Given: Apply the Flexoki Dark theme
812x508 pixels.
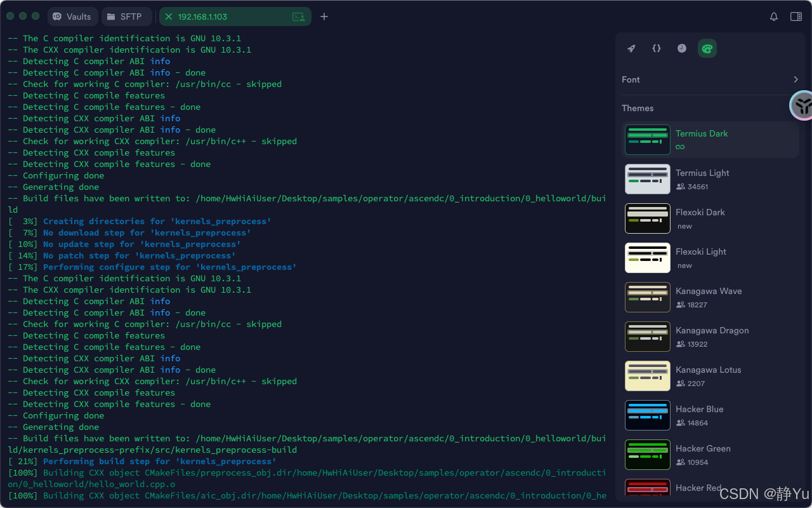Looking at the screenshot, I should point(710,218).
